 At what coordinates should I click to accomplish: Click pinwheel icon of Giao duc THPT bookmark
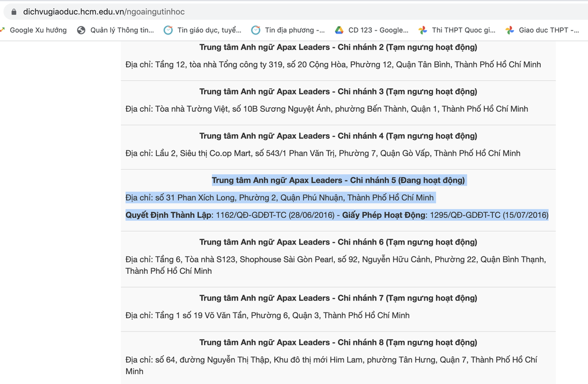pos(510,30)
